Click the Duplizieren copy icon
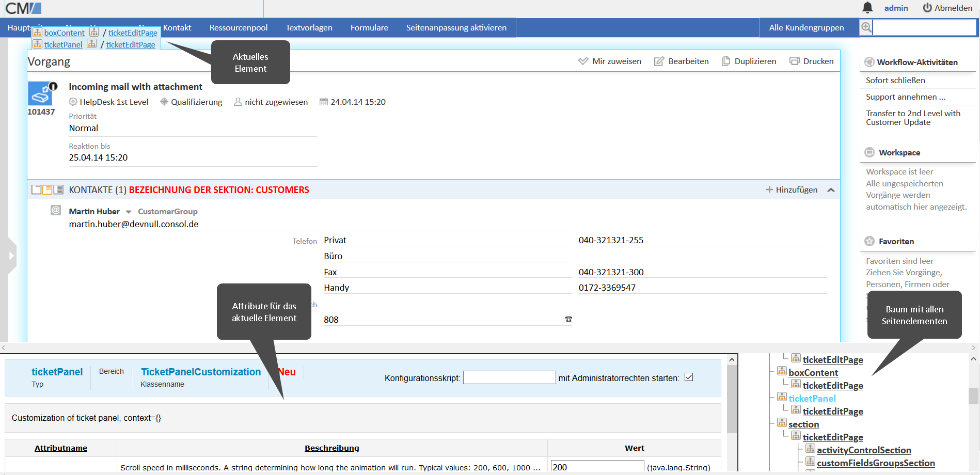 coord(725,61)
